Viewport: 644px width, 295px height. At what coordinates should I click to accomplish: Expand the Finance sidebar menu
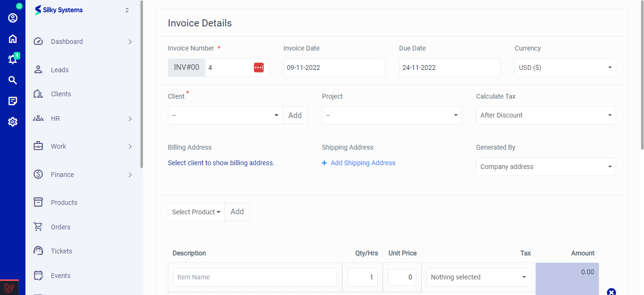(x=62, y=174)
